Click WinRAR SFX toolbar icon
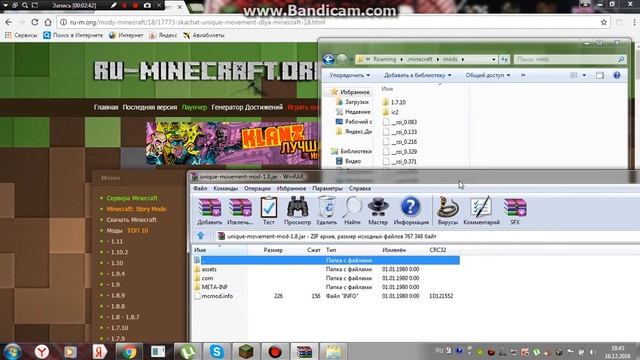This screenshot has width=640, height=360. coord(515,211)
